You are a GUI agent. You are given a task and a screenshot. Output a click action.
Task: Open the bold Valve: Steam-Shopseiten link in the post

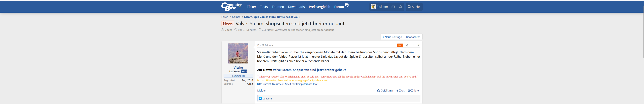coord(309,70)
